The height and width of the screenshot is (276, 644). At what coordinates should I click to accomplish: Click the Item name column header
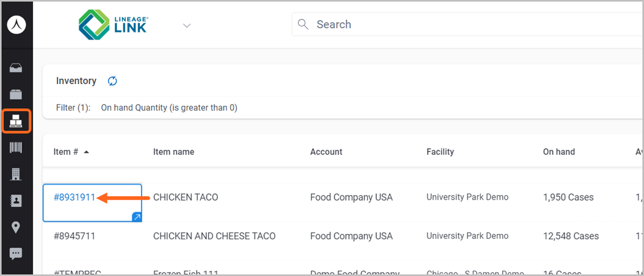174,152
